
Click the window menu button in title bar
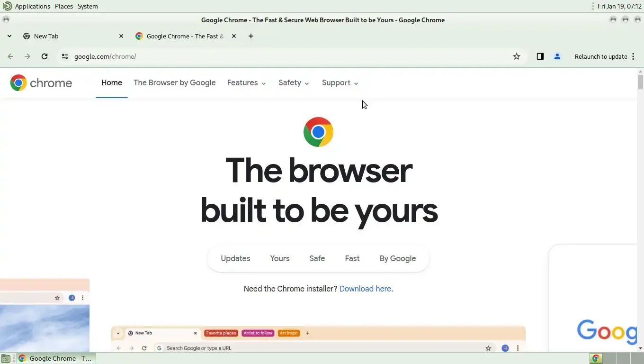pos(6,20)
